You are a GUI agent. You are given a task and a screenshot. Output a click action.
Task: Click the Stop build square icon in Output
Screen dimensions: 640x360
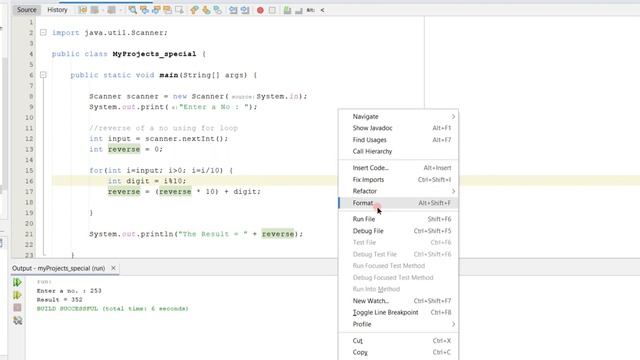pyautogui.click(x=17, y=307)
